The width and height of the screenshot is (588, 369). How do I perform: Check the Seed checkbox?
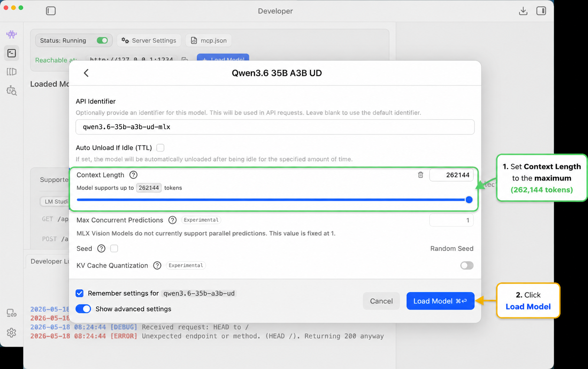pyautogui.click(x=114, y=248)
